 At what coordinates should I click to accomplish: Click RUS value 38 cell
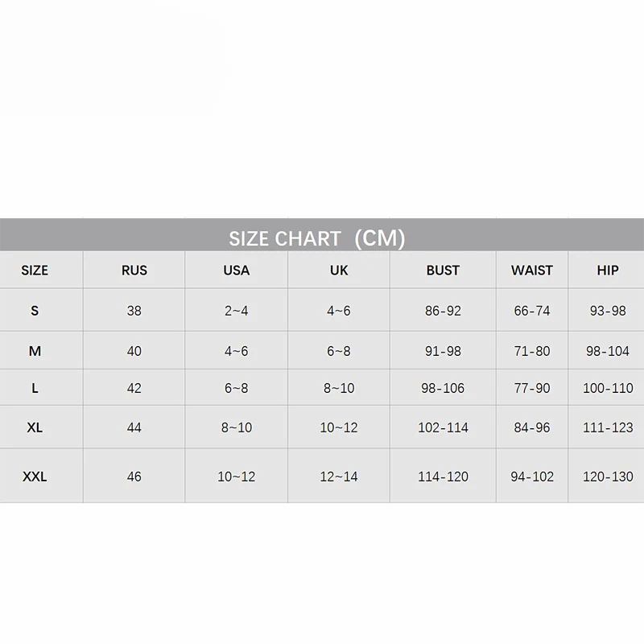[x=134, y=311]
